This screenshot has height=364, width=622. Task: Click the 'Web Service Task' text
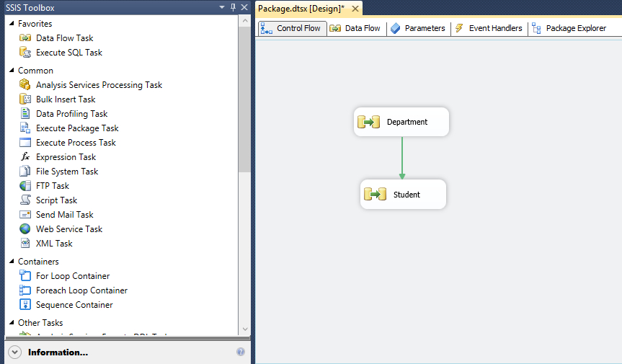click(69, 228)
